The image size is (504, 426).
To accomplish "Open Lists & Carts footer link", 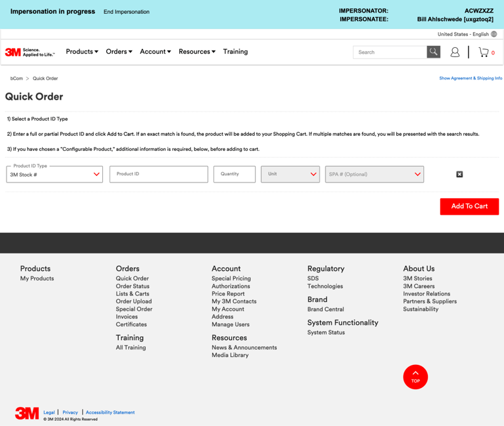I will (133, 294).
